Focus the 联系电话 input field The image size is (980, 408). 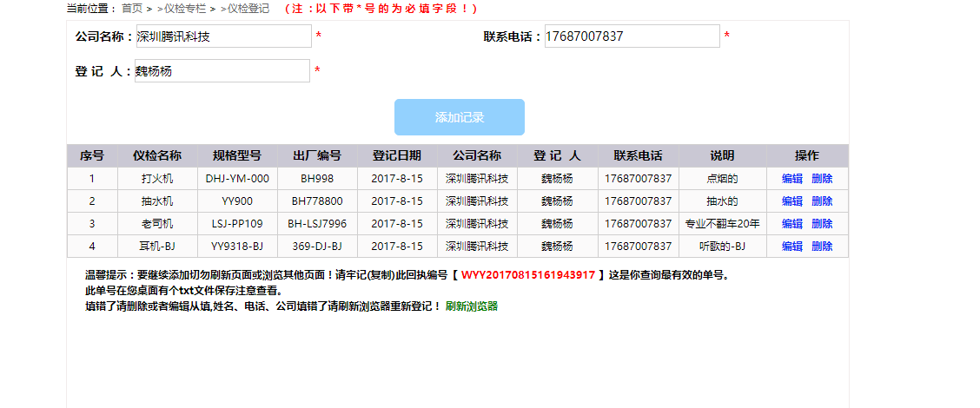click(632, 36)
